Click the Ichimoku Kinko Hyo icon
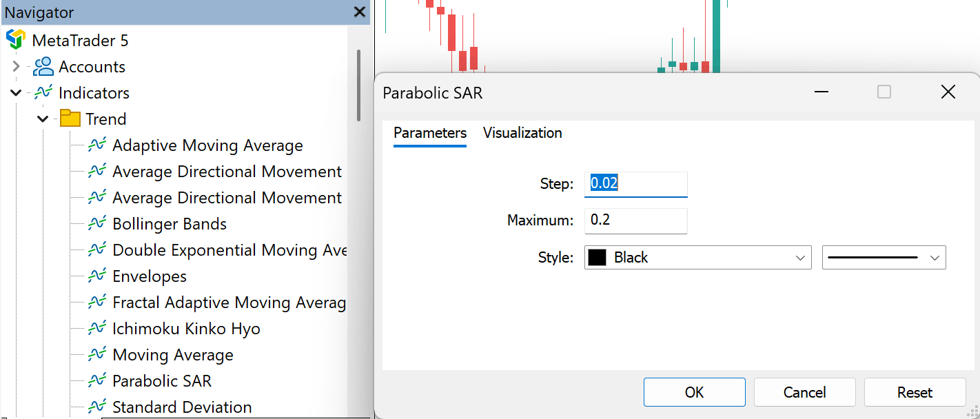980x419 pixels. tap(96, 329)
